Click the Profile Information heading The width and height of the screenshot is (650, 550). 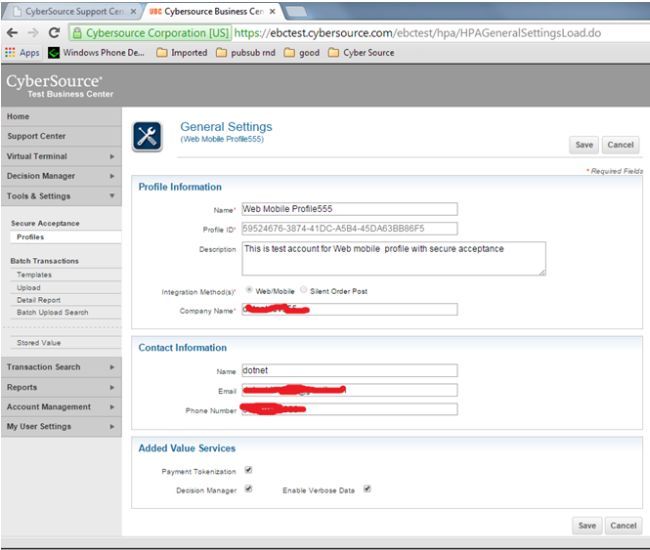point(180,187)
